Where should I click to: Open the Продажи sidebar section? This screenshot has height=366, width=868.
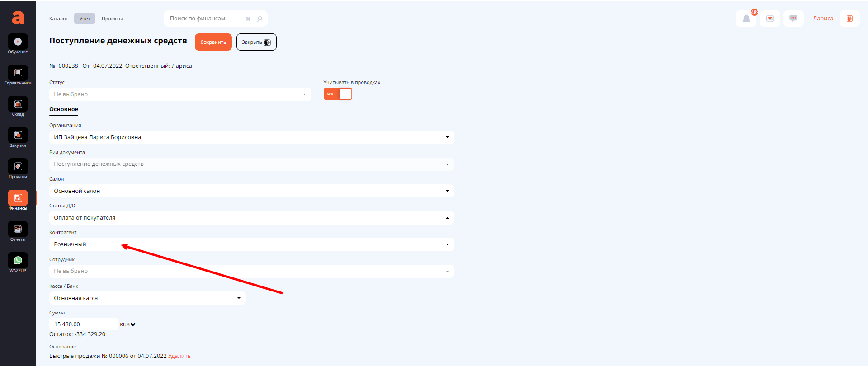tap(18, 167)
